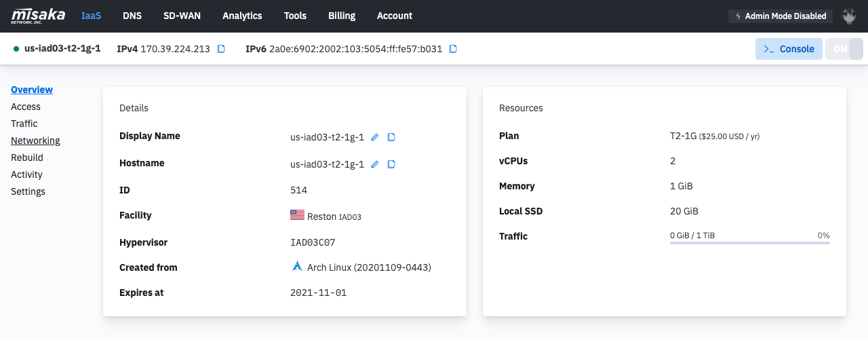Copy the IPv4 address 170.39.224.213

pyautogui.click(x=221, y=49)
